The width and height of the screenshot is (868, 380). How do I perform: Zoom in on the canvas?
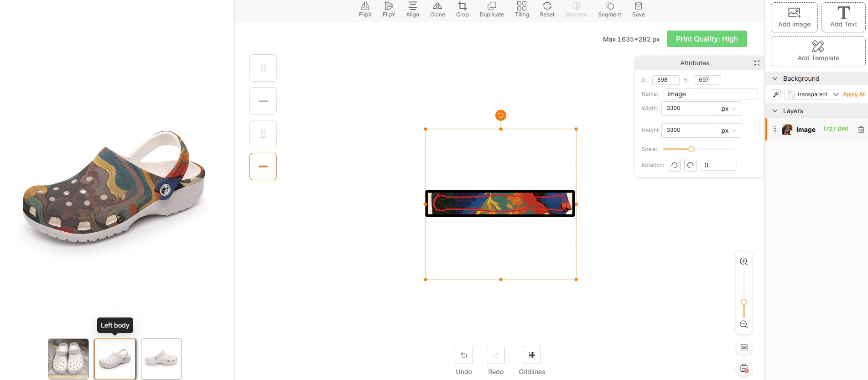743,262
